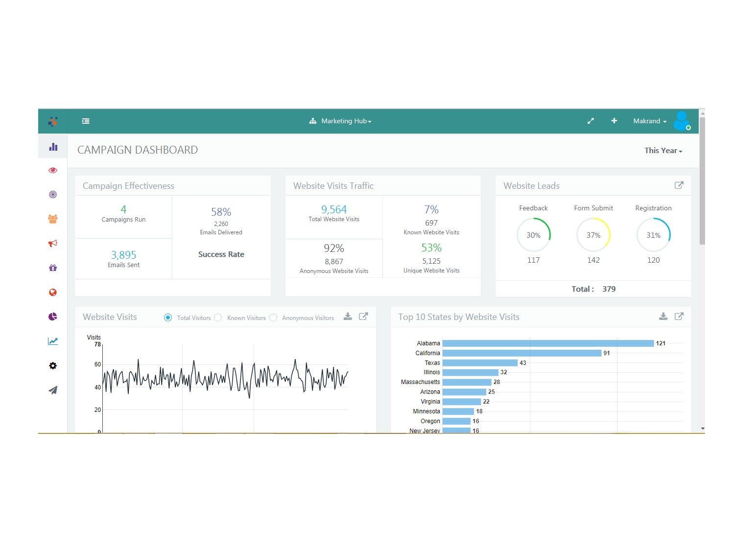Screen dimensions: 756x543
Task: Click the vertical page scrollbar thumb
Action: (702, 181)
